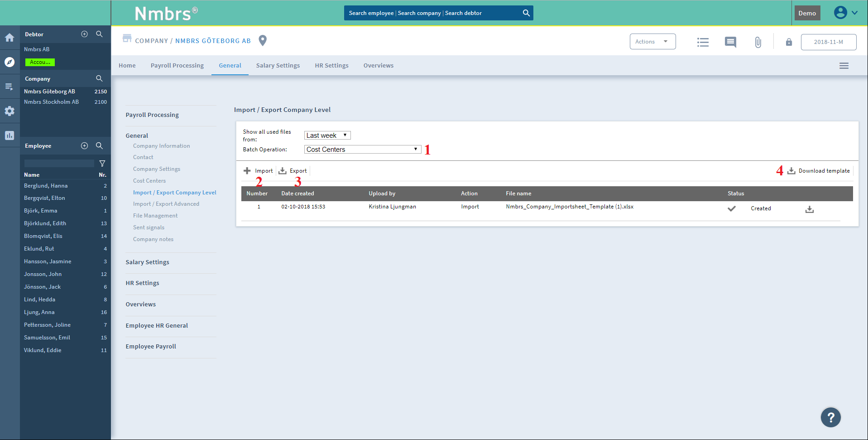The height and width of the screenshot is (440, 868).
Task: Switch to the HR Settings tab
Action: click(332, 65)
